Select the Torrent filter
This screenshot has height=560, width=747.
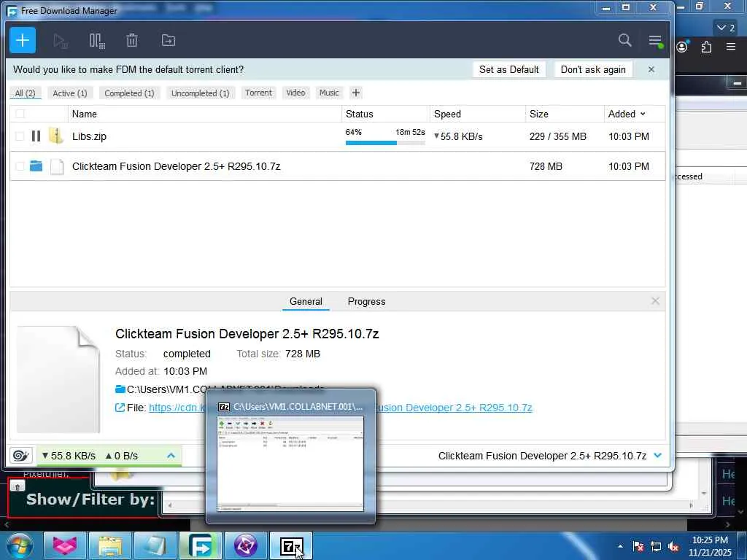coord(258,93)
